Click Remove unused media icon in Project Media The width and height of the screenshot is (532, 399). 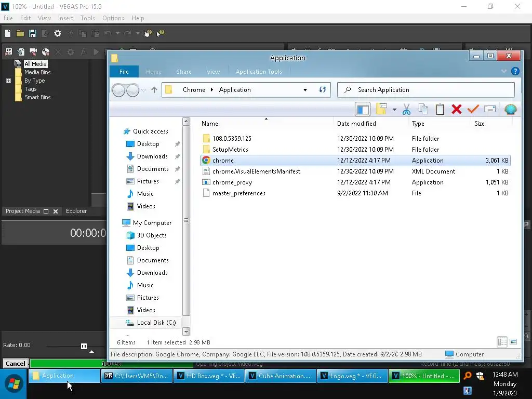[x=8, y=52]
